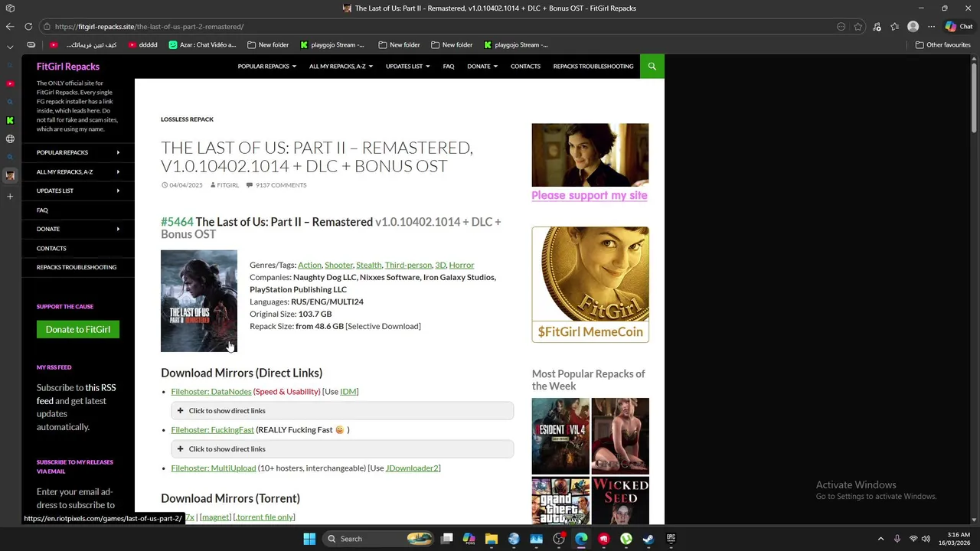The image size is (980, 551).
Task: Click the green Donate to FitGirl button
Action: pos(78,330)
